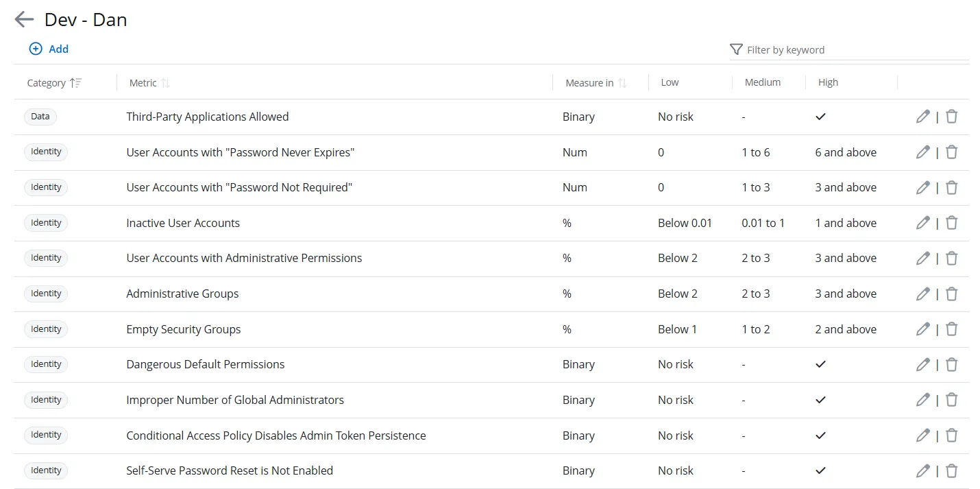The image size is (980, 489).
Task: Click Num measure for "Password Never Expires"
Action: 575,152
